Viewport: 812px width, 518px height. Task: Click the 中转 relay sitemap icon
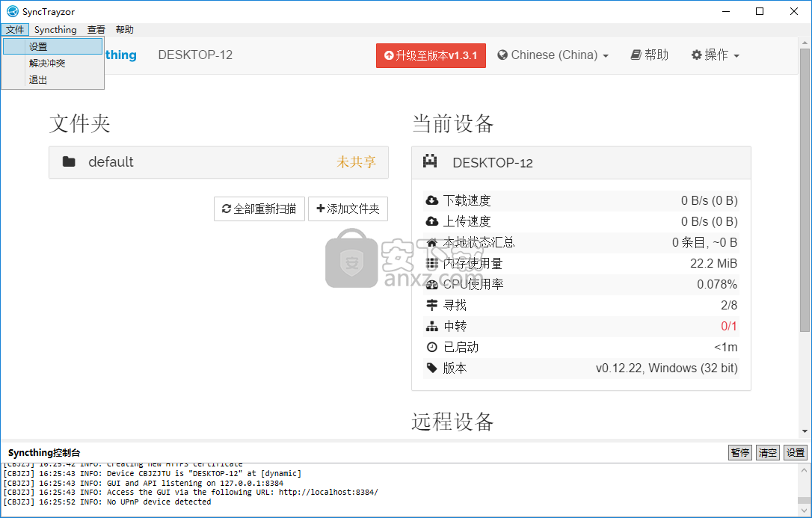click(x=432, y=326)
